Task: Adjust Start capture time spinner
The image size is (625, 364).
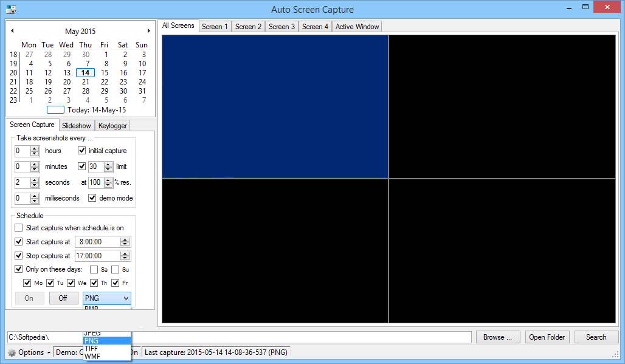Action: 125,242
